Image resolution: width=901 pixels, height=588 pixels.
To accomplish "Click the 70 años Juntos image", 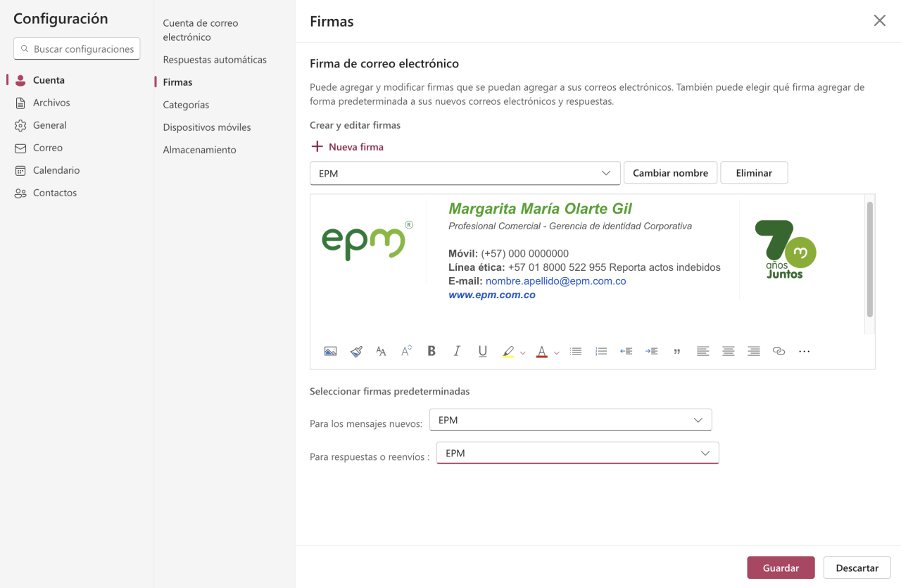I will pyautogui.click(x=785, y=250).
